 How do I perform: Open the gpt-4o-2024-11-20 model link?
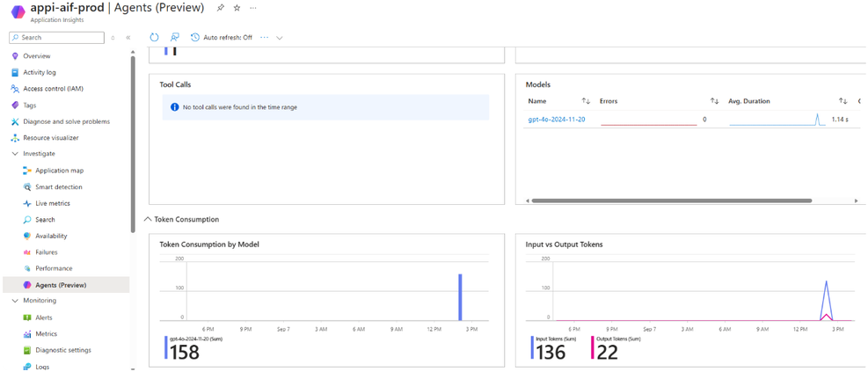point(557,120)
